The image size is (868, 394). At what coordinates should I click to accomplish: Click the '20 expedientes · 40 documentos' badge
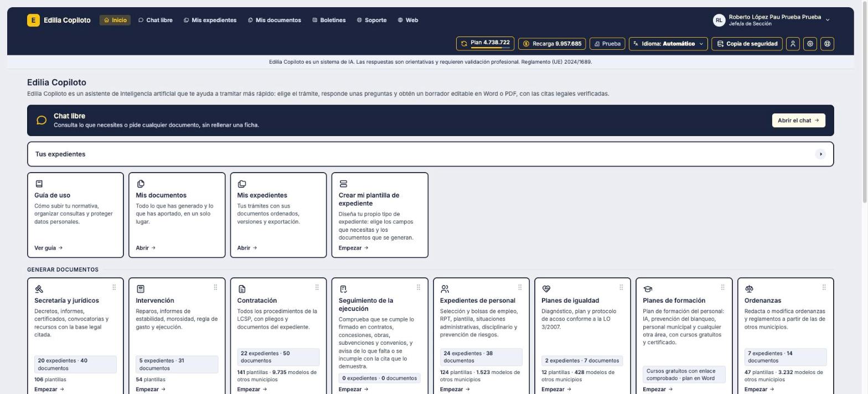tap(75, 365)
